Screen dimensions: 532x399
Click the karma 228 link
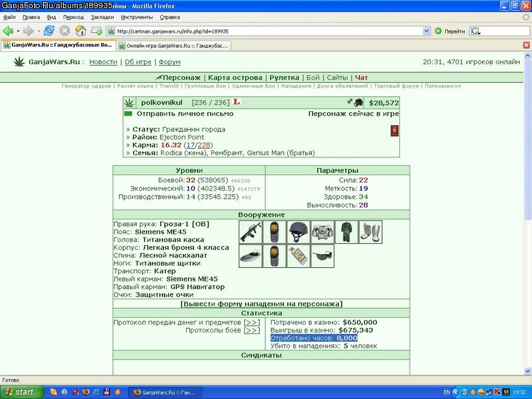[x=204, y=145]
